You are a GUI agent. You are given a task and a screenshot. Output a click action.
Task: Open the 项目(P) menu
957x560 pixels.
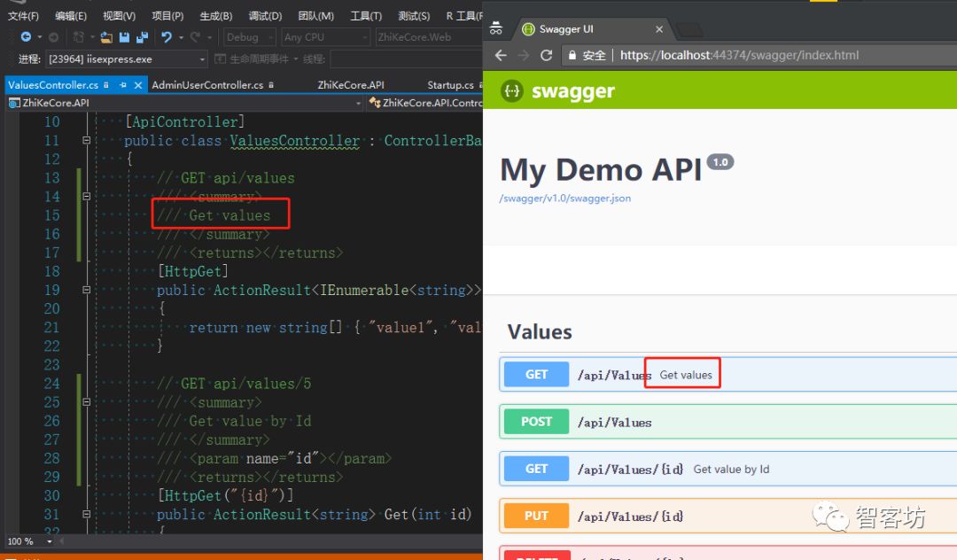(x=167, y=16)
